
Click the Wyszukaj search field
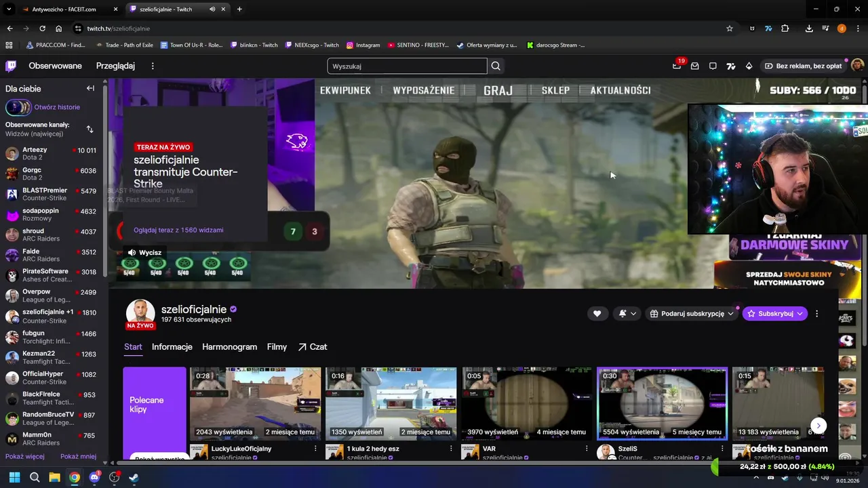pyautogui.click(x=407, y=66)
